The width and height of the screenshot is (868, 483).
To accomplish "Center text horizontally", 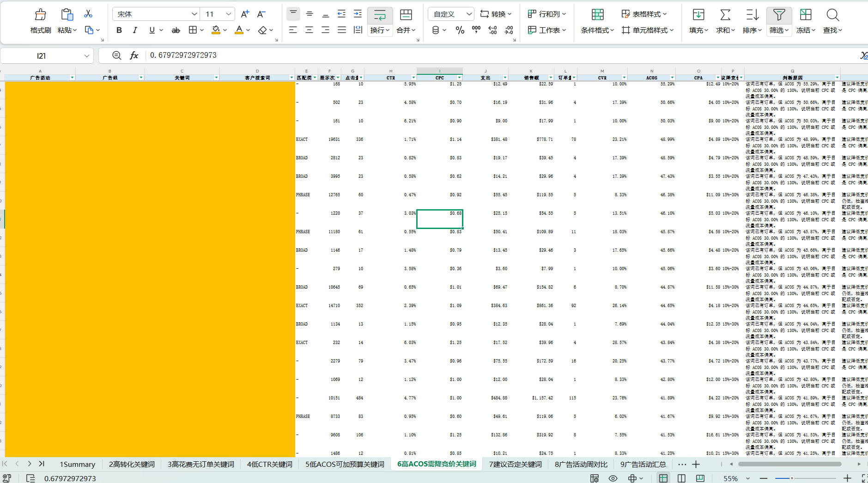I will point(310,30).
